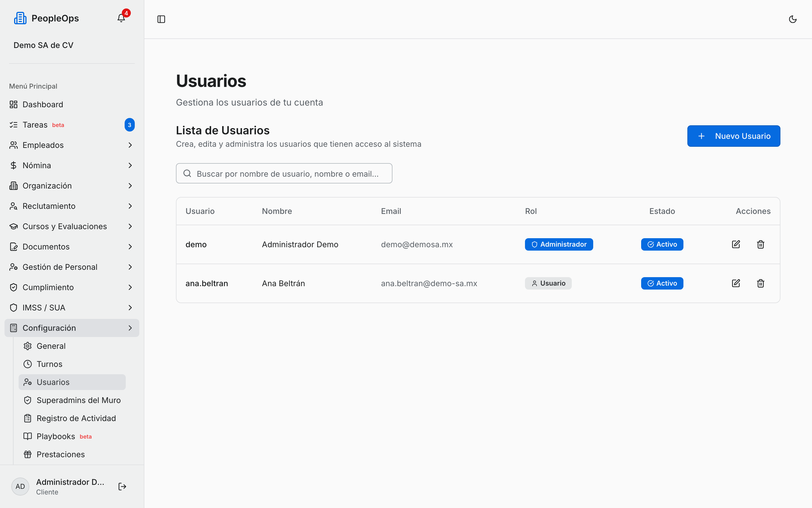
Task: Expand the Cursos y Evaluaciones chevron
Action: [130, 226]
